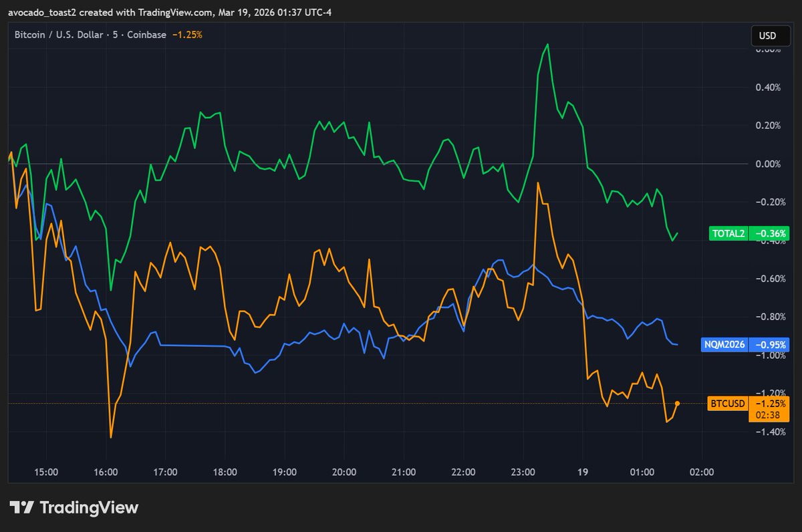Screen dimensions: 802x532
Task: Click the Bitcoin / U.S. Dollar chart title
Action: 90,35
